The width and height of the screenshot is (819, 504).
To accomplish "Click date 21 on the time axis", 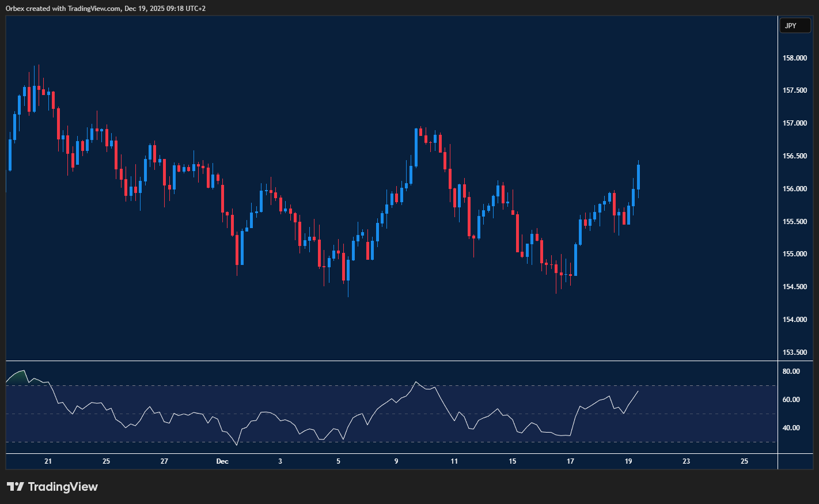I will [x=48, y=461].
